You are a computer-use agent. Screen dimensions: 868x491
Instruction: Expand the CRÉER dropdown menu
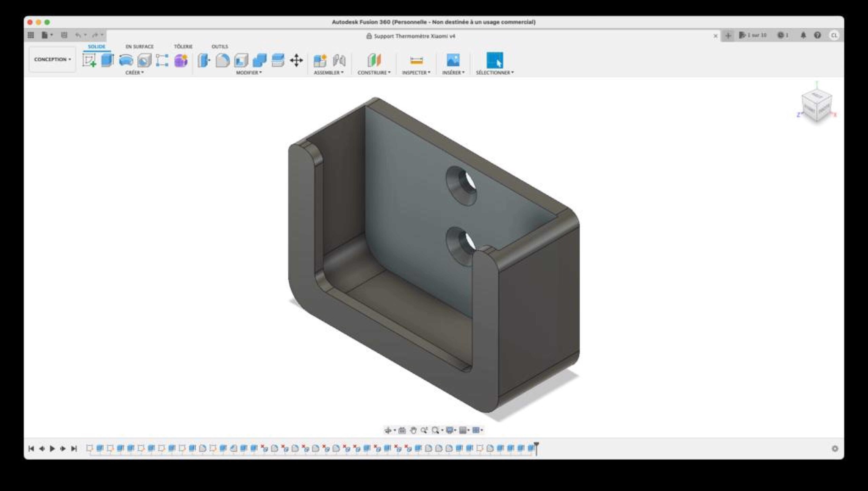(x=135, y=73)
